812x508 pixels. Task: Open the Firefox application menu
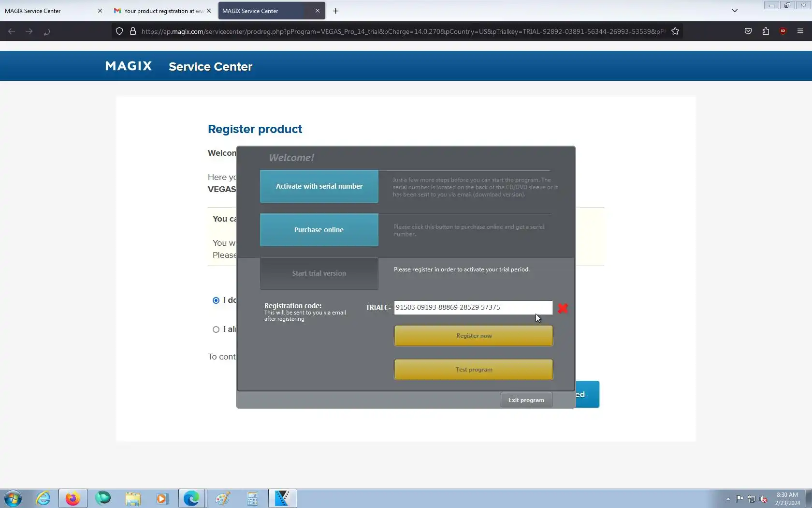800,31
